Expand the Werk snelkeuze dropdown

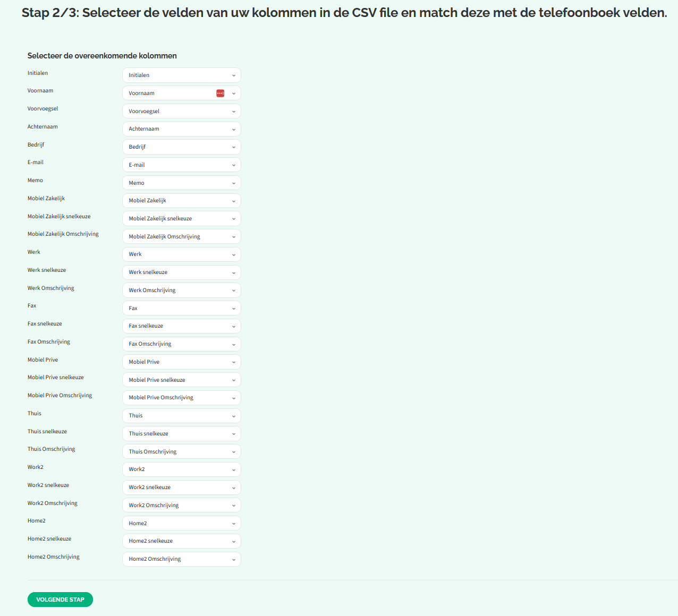pos(181,272)
